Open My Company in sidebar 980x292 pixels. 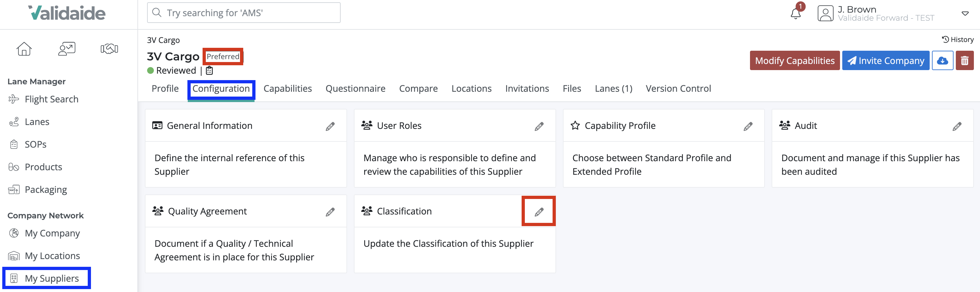click(x=44, y=233)
